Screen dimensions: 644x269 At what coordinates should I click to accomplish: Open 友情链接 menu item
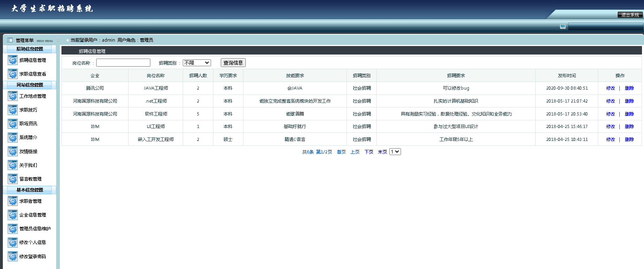tap(28, 151)
